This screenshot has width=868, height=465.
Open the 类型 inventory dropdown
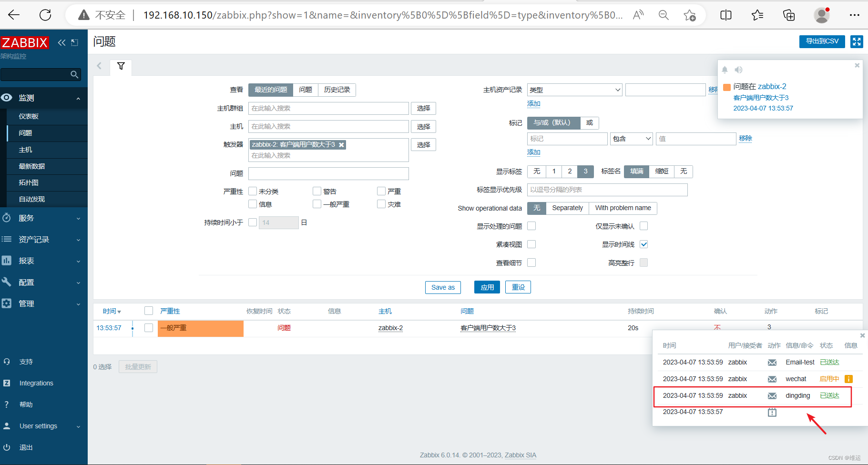click(574, 90)
